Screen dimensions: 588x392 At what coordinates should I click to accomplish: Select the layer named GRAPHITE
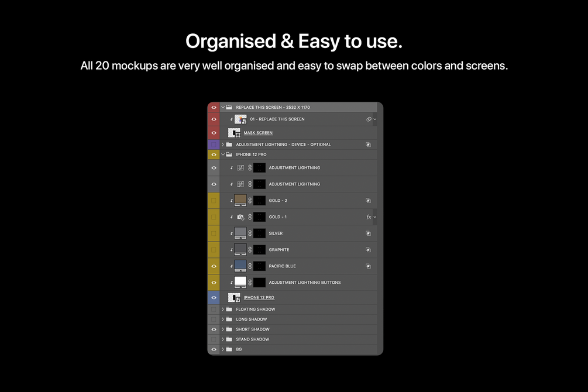[279, 250]
